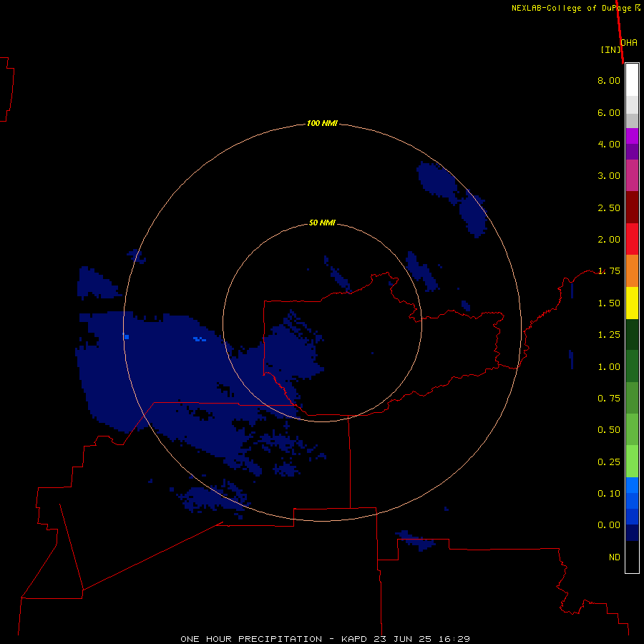Click the 6.00 legend value

pyautogui.click(x=609, y=112)
